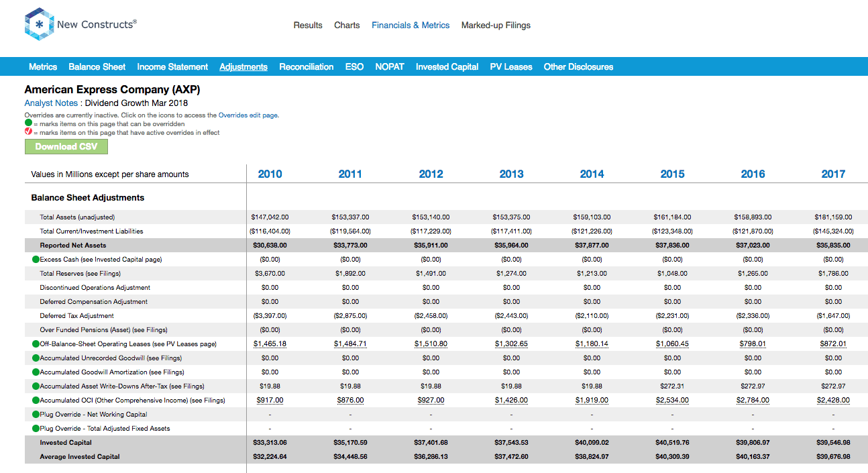Screen dimensions: 868x473
Task: Click the 2015 column header
Action: [x=672, y=174]
